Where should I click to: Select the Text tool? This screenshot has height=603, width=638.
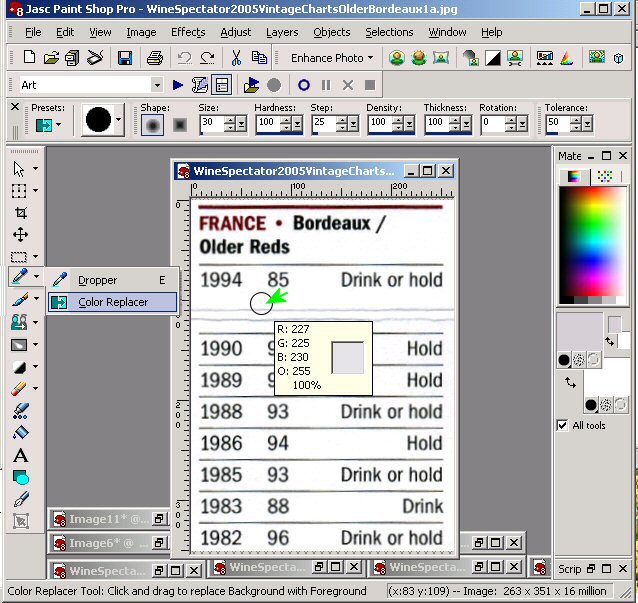[20, 456]
